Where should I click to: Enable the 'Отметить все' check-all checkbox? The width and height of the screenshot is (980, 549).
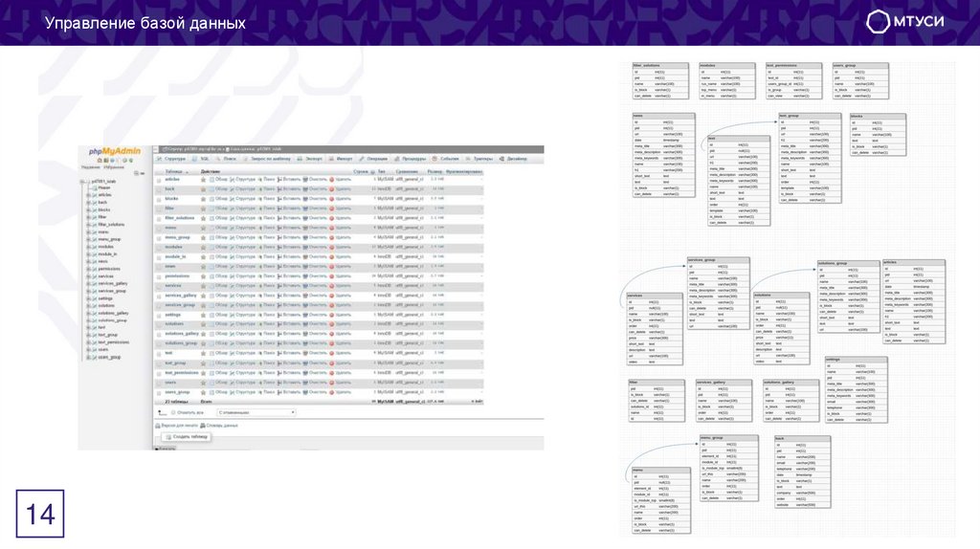tap(174, 413)
